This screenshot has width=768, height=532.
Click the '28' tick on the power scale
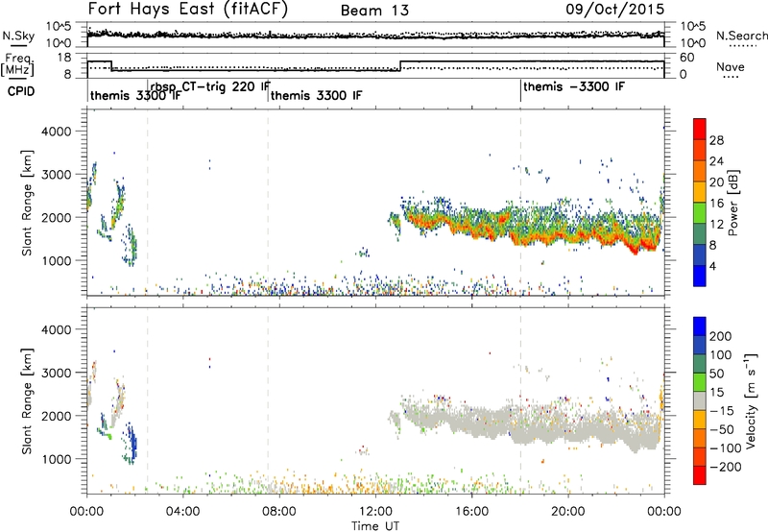[716, 140]
